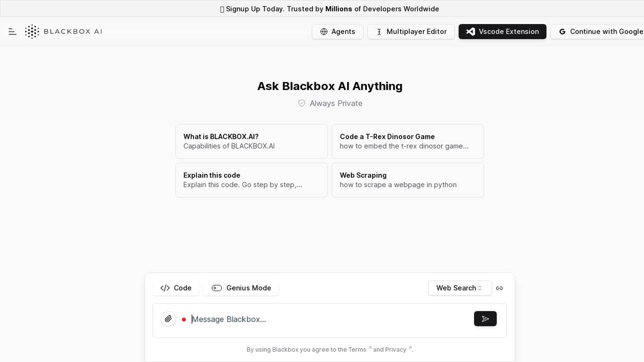Attach a file with the paperclip icon
The height and width of the screenshot is (362, 644).
[168, 319]
